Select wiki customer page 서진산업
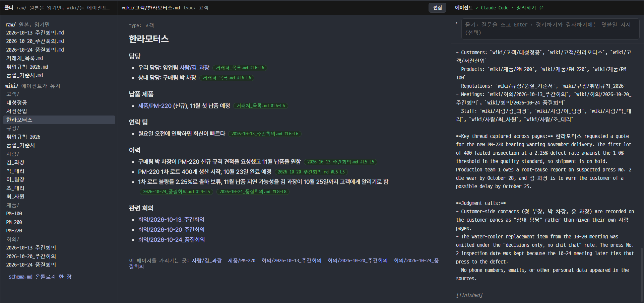 (x=17, y=111)
